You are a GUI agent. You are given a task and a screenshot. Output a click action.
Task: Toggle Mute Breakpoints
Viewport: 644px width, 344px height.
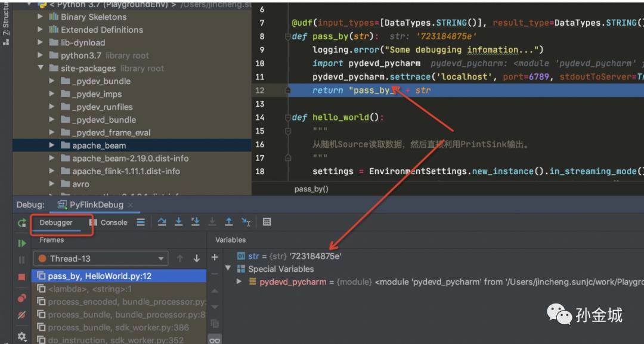coord(22,315)
